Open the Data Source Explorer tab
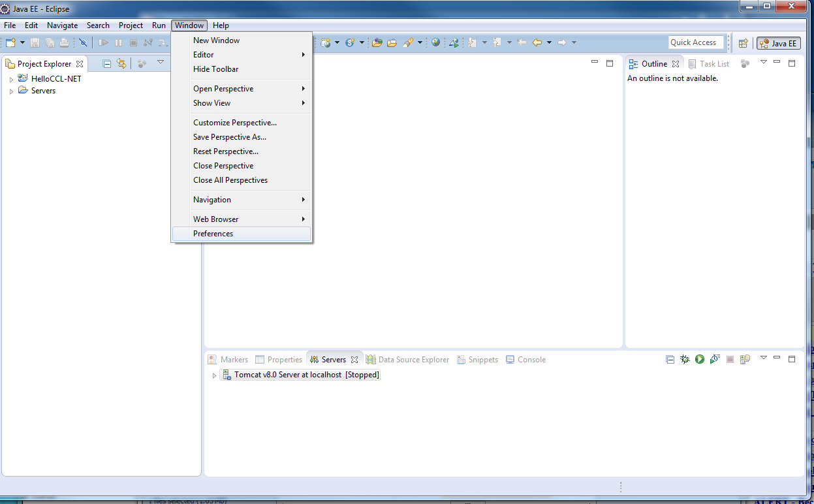This screenshot has width=814, height=504. (x=413, y=360)
